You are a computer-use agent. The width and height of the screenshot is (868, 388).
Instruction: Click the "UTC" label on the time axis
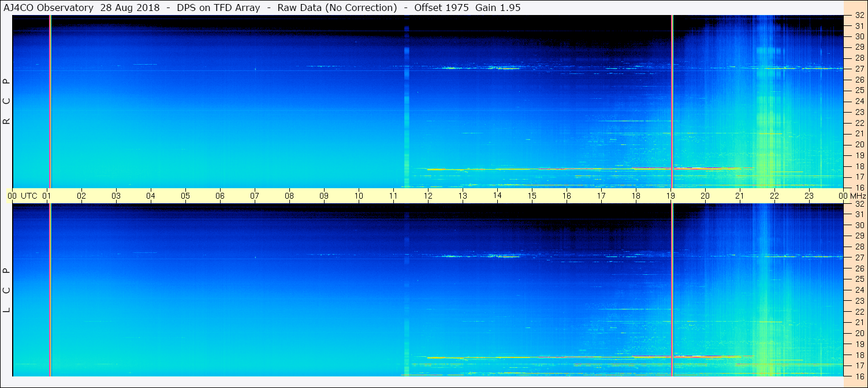[x=29, y=196]
